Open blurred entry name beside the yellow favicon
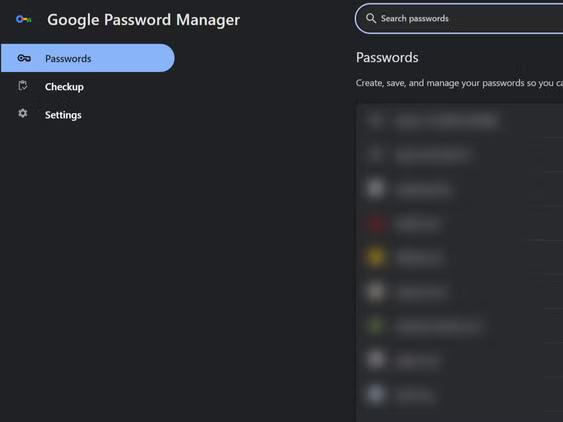 (x=419, y=258)
